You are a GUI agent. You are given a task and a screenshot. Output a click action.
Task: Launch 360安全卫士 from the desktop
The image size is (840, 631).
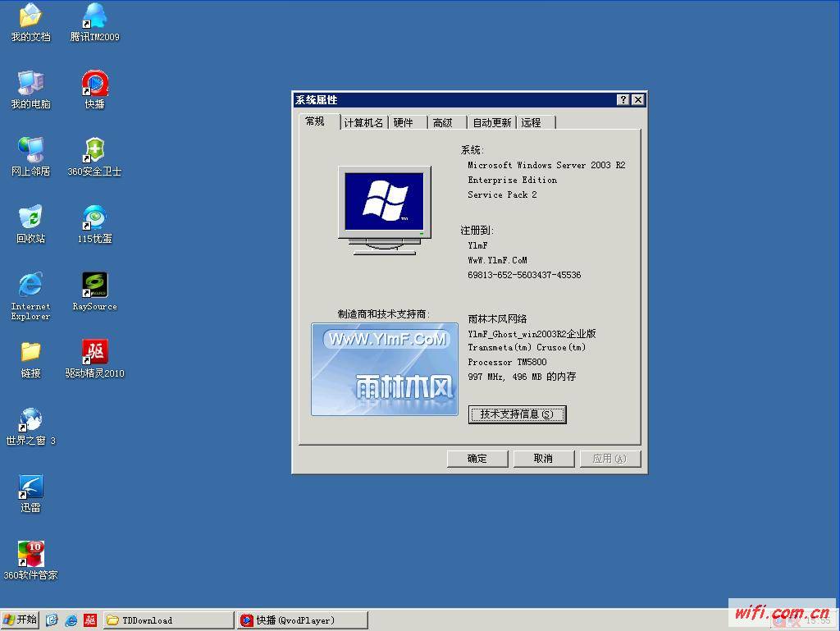[x=95, y=157]
